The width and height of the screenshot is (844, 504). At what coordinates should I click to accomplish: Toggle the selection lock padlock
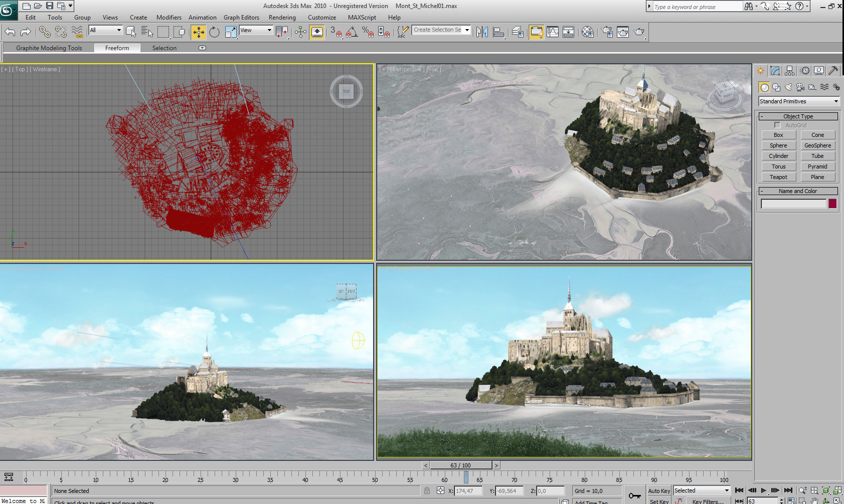click(x=427, y=491)
